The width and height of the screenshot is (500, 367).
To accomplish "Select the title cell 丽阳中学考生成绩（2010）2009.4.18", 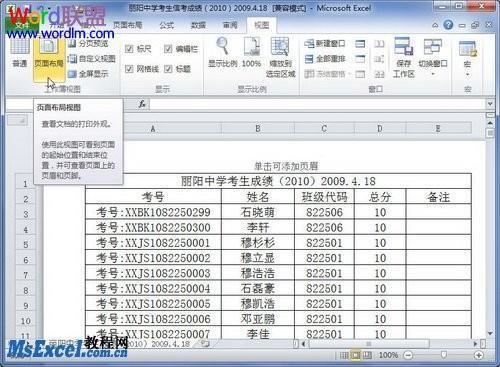I will click(x=278, y=181).
